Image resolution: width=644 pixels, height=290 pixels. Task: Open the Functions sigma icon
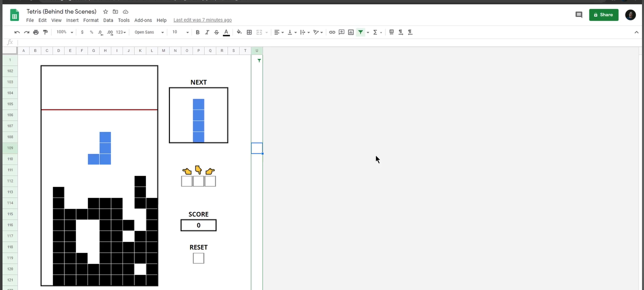(x=375, y=32)
